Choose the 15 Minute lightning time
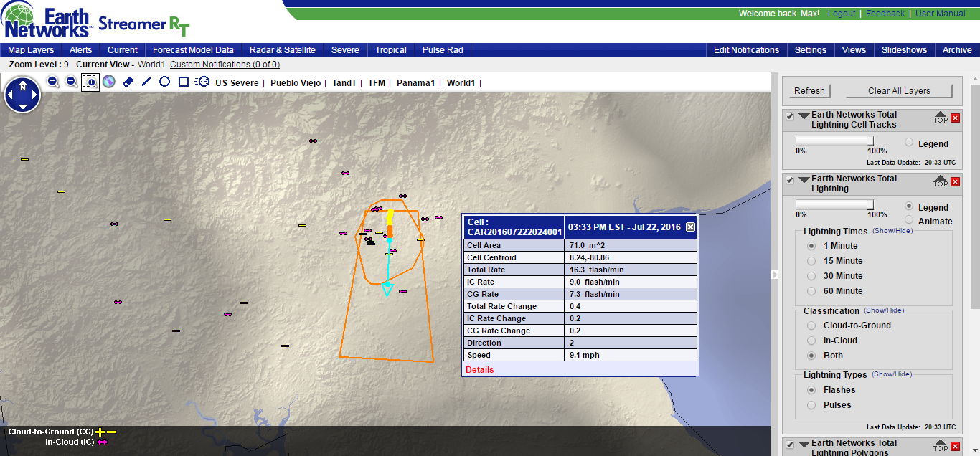The image size is (980, 456). (811, 260)
